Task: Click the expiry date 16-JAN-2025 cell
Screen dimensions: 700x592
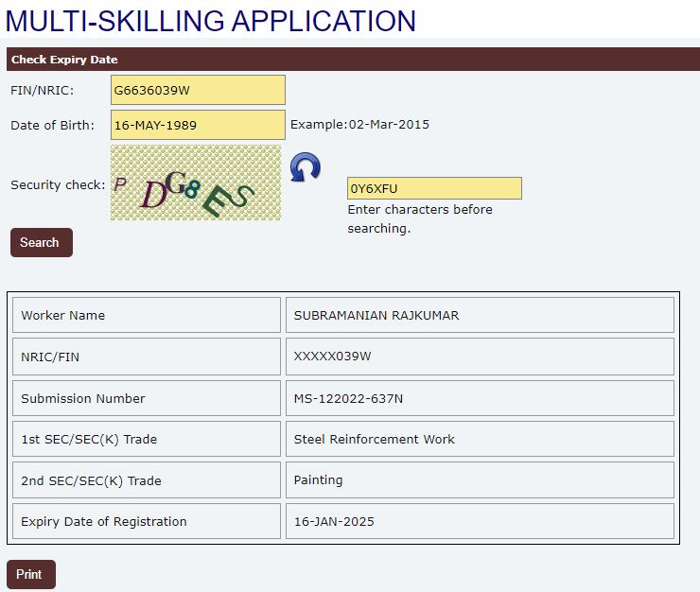Action: click(480, 521)
